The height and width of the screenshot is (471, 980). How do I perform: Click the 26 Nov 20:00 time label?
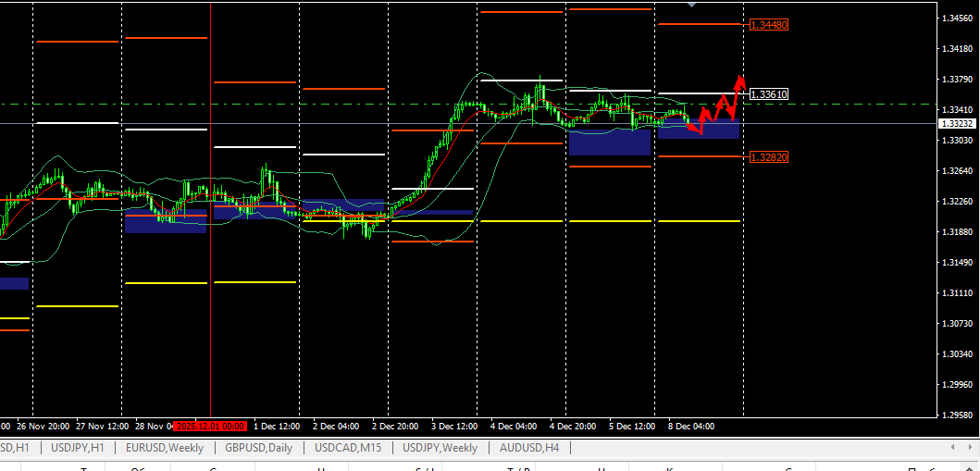[43, 426]
